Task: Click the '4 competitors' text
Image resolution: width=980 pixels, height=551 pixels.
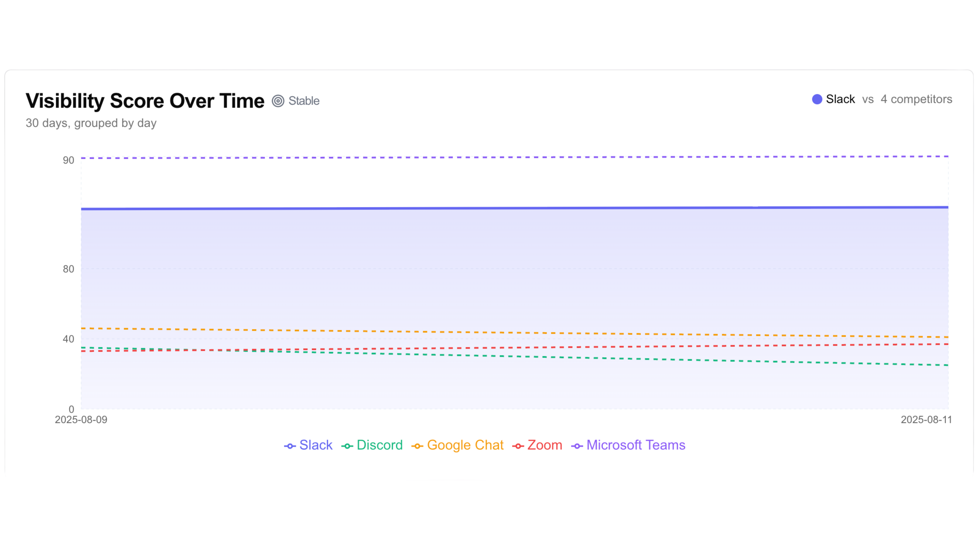Action: tap(916, 99)
